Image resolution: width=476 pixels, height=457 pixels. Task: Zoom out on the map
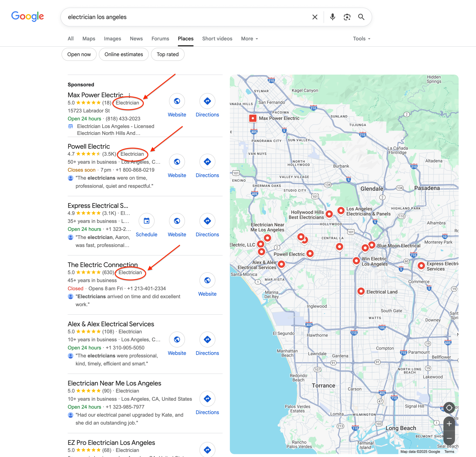[x=449, y=438]
